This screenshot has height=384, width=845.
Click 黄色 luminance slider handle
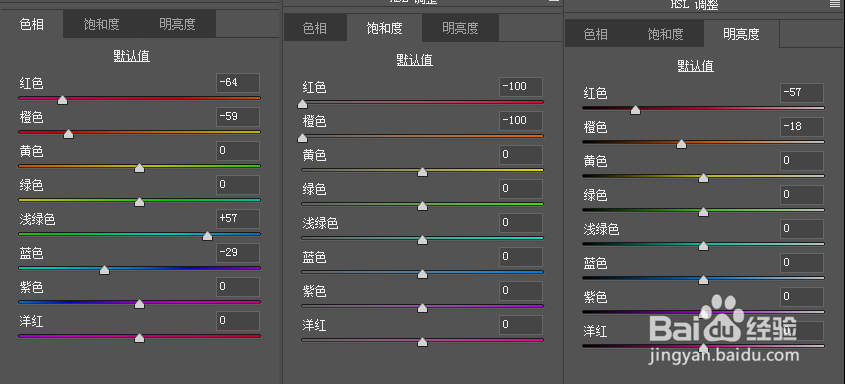point(703,178)
